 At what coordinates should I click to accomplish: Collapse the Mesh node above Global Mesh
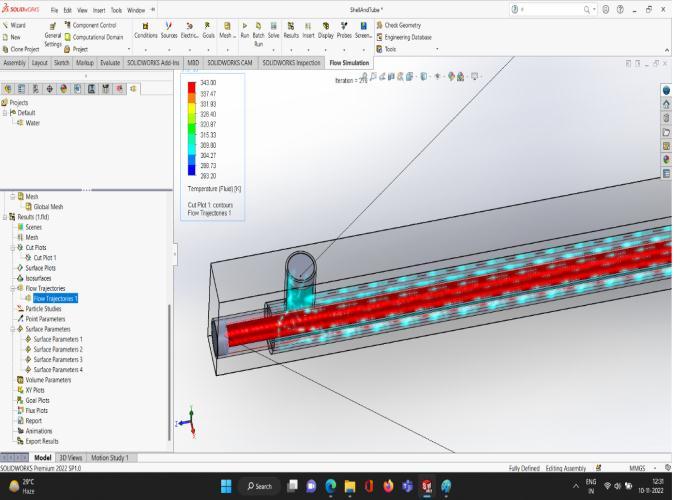[x=13, y=196]
